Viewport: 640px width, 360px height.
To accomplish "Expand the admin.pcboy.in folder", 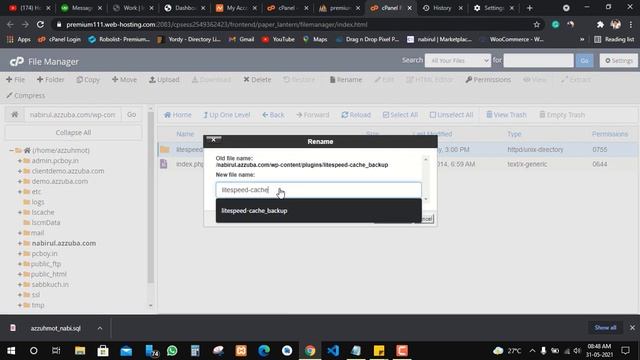I will (20, 161).
